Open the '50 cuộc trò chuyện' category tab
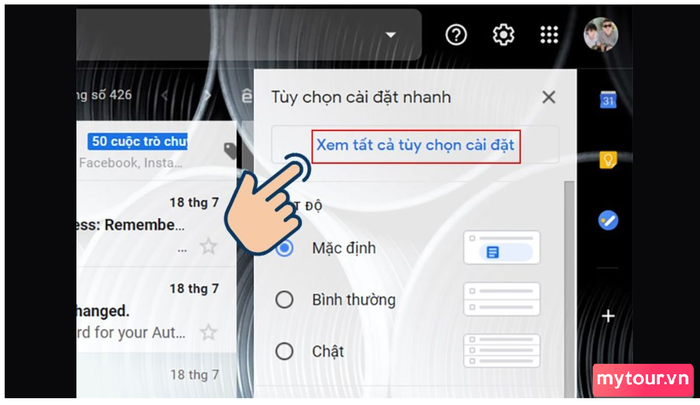This screenshot has width=700, height=405. (138, 142)
